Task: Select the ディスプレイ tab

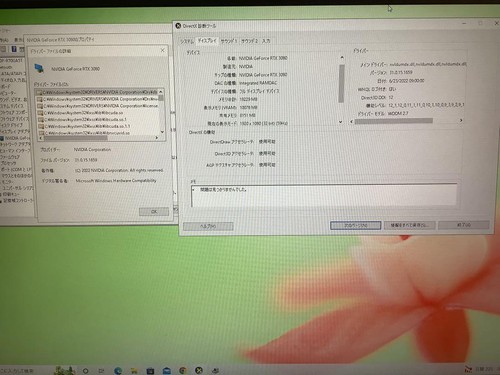Action: [x=207, y=41]
